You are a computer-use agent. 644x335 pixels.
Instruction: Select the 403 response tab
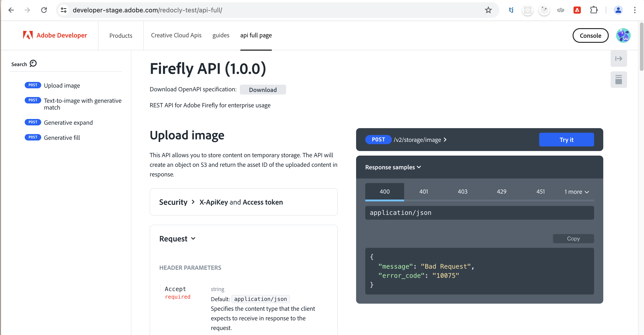point(463,192)
